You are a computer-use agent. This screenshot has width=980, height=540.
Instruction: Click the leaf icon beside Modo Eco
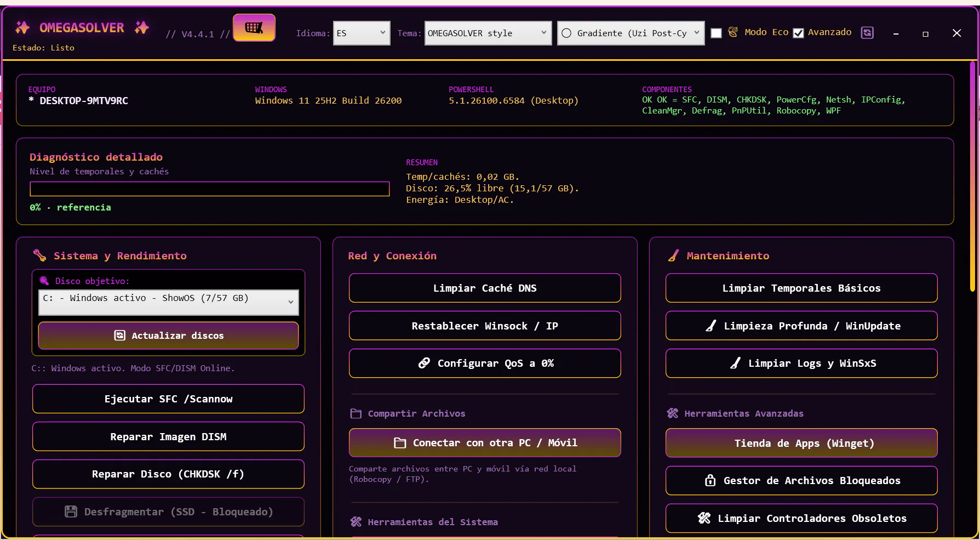click(x=733, y=32)
